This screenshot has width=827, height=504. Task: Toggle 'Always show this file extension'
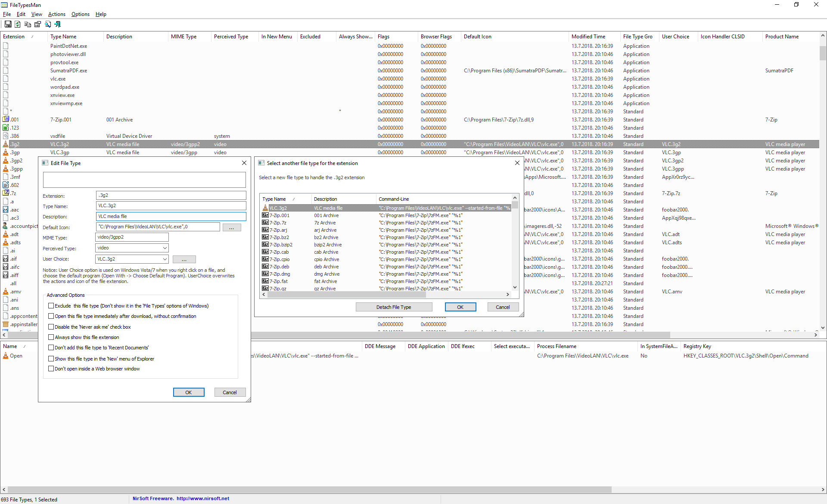51,337
